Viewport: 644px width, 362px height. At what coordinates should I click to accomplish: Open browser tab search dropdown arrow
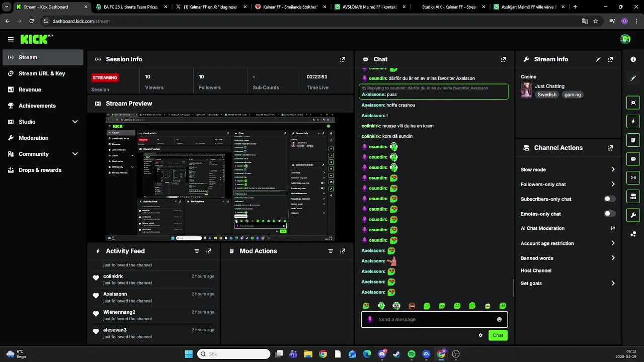7,7
